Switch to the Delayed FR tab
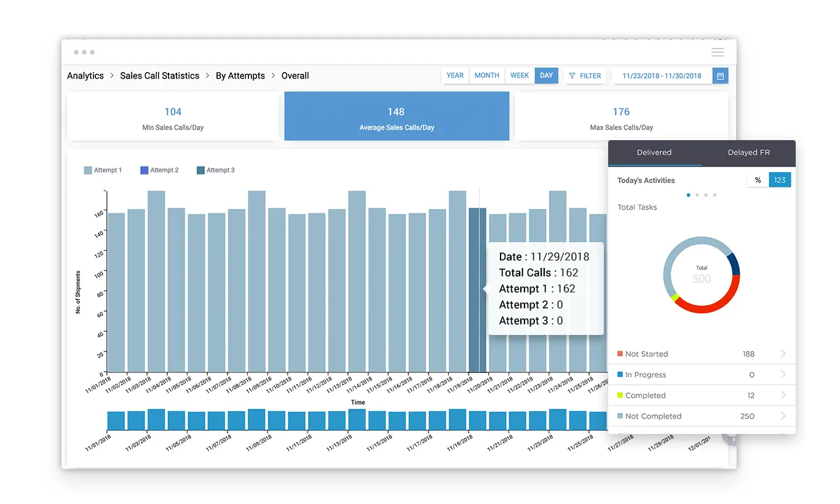The width and height of the screenshot is (840, 504). pyautogui.click(x=748, y=152)
